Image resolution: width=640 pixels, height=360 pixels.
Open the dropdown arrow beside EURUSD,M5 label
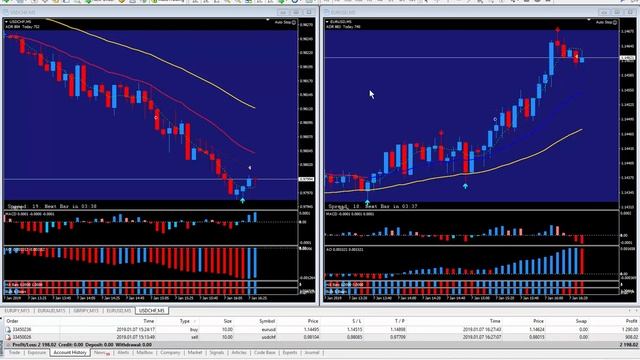(x=327, y=21)
